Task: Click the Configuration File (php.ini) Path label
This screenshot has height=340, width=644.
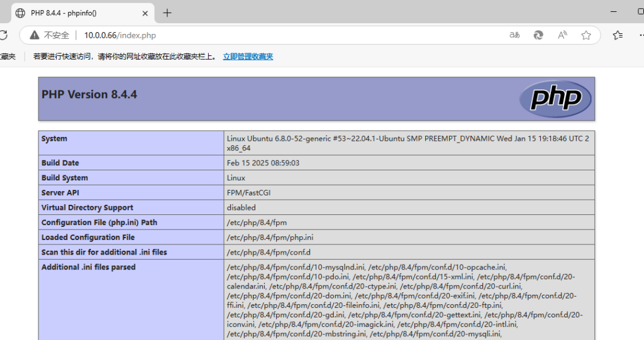Action: [99, 222]
